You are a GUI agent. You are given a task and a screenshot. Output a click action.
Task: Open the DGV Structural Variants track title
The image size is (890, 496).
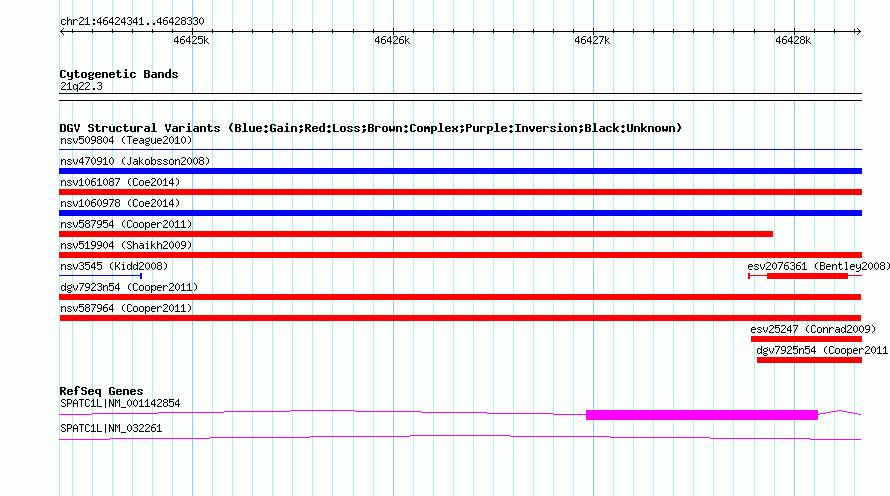pyautogui.click(x=371, y=128)
